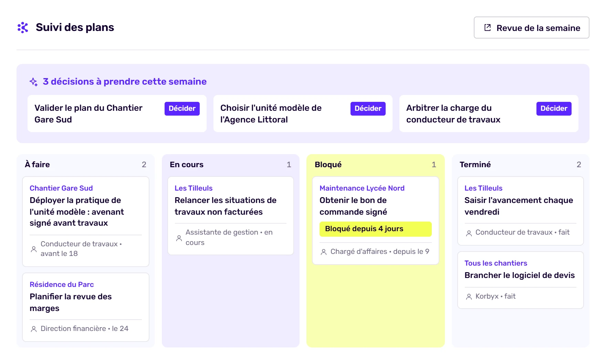Open Les Tilleuls link in Terminé column
This screenshot has height=364, width=606.
pyautogui.click(x=483, y=188)
